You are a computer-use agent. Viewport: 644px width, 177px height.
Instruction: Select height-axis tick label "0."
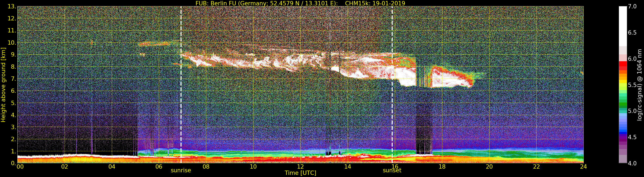coord(14,163)
